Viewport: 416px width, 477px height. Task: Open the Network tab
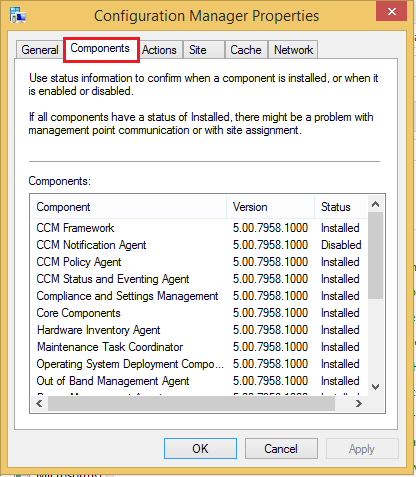[293, 50]
